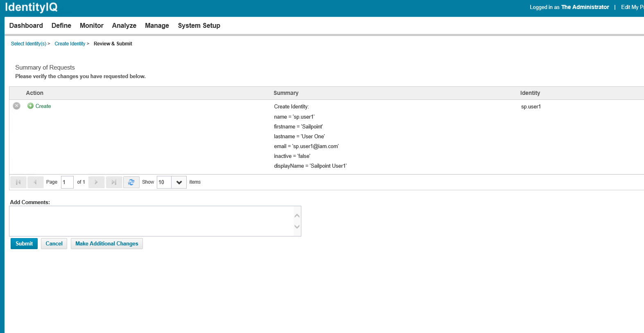This screenshot has width=644, height=333.
Task: Click the inactive = 'false' line
Action: [x=292, y=156]
